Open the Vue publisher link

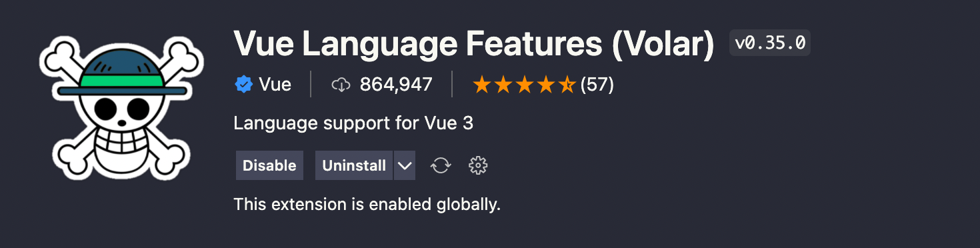275,85
